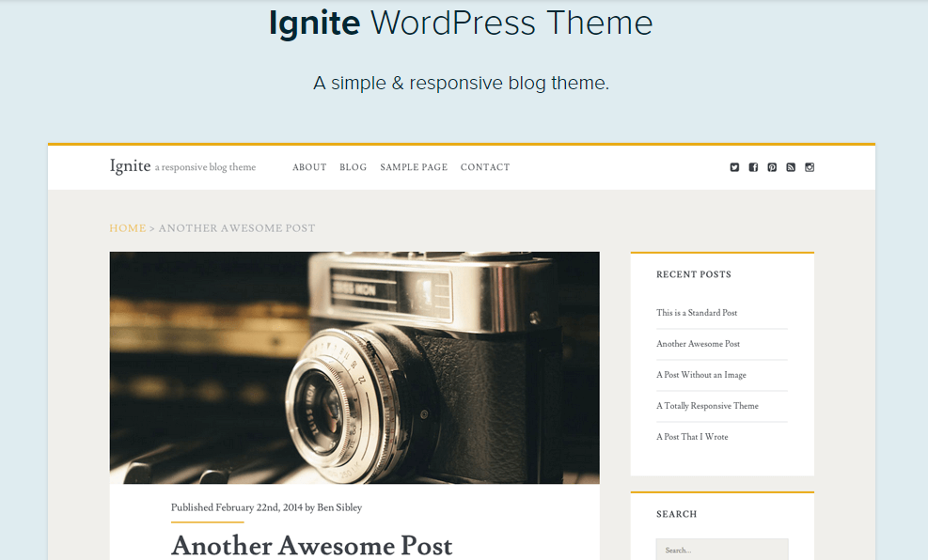Screen dimensions: 928x560
Task: Click into the Search input field
Action: coord(722,550)
